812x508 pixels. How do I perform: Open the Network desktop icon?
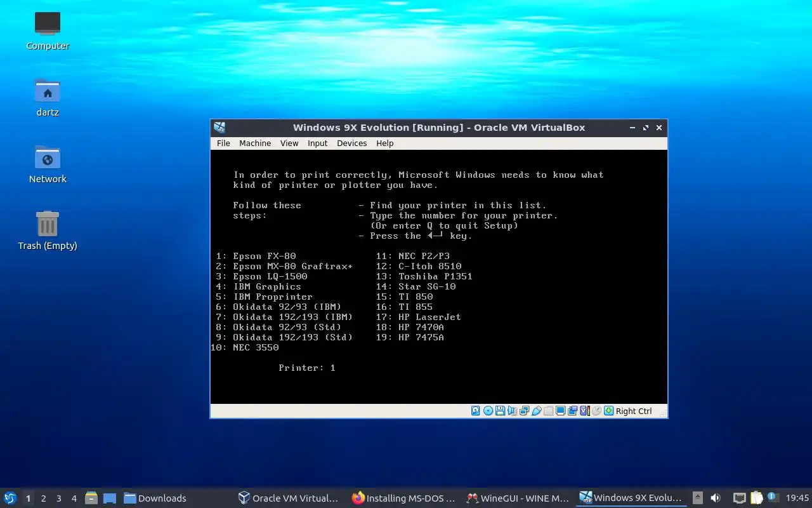point(48,164)
